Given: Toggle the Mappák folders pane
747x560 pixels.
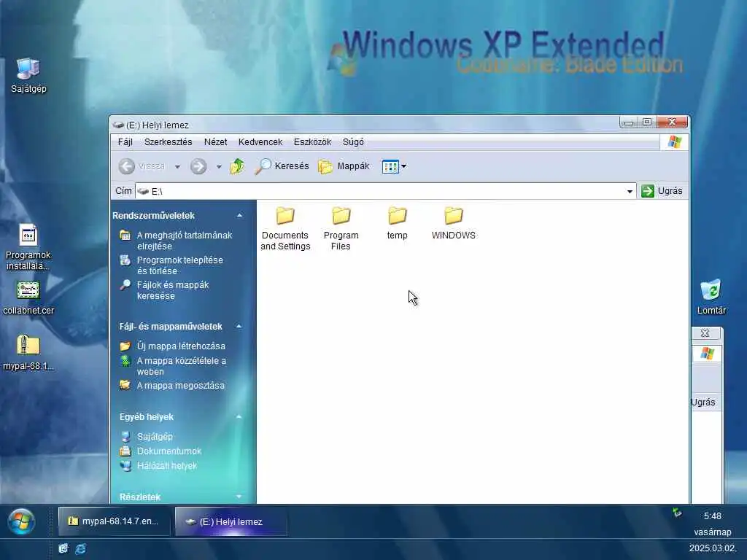Looking at the screenshot, I should point(344,166).
